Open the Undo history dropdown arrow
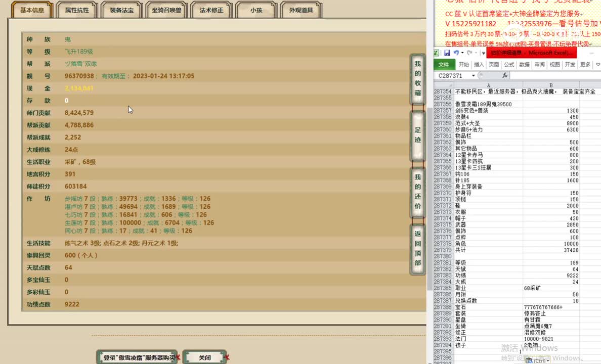The width and height of the screenshot is (601, 364). pos(462,53)
